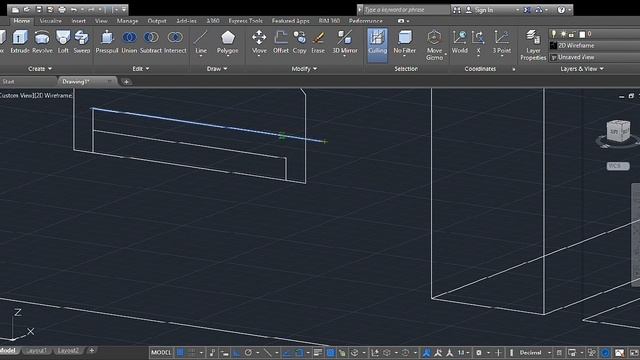Select the Subtract tool
The width and height of the screenshot is (640, 360).
tap(151, 42)
